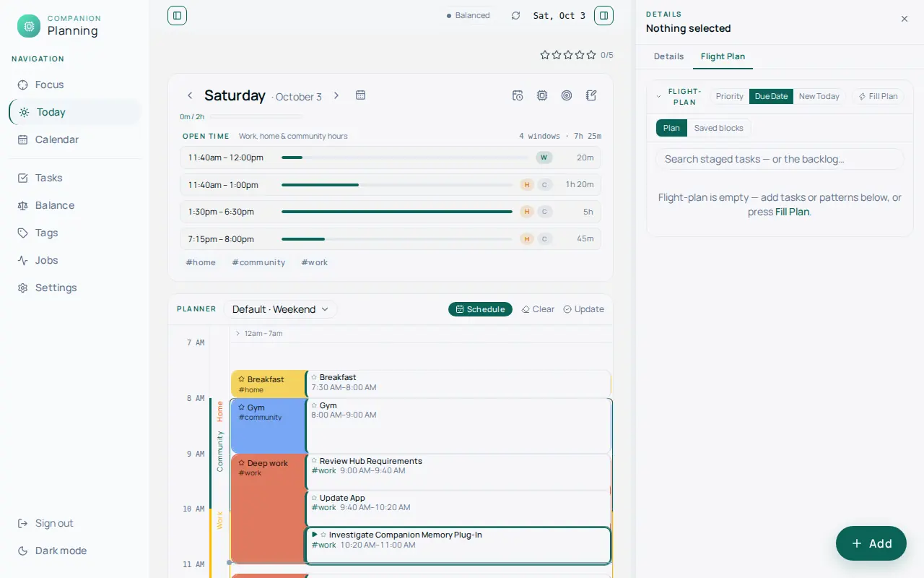Click star icon on Update App task

coord(315,498)
